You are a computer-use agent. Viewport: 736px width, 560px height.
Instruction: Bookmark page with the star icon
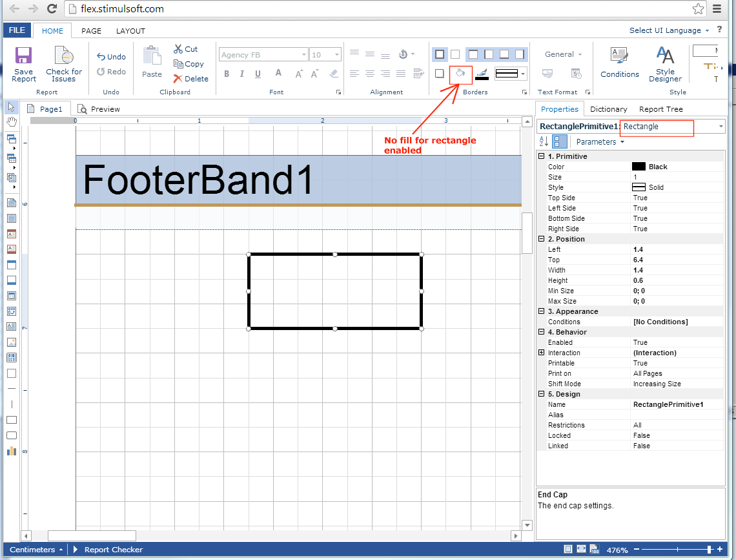coord(698,8)
